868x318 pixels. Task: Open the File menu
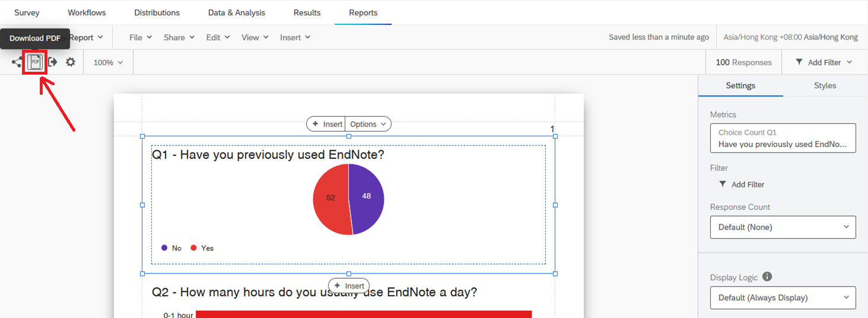(141, 37)
